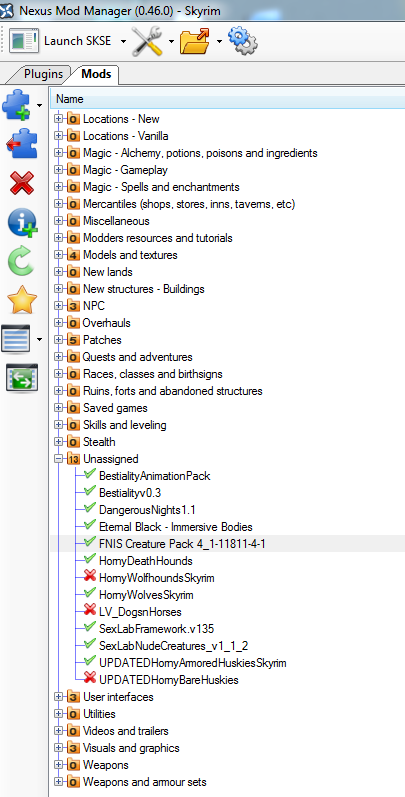Select the Miscellaneous category row
Viewport: 405px width, 797px height.
point(116,221)
